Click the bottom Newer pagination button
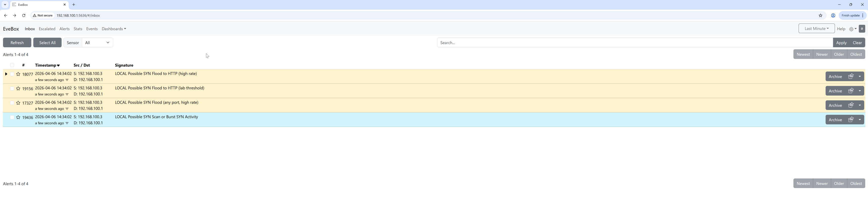The image size is (868, 204). pos(822,183)
